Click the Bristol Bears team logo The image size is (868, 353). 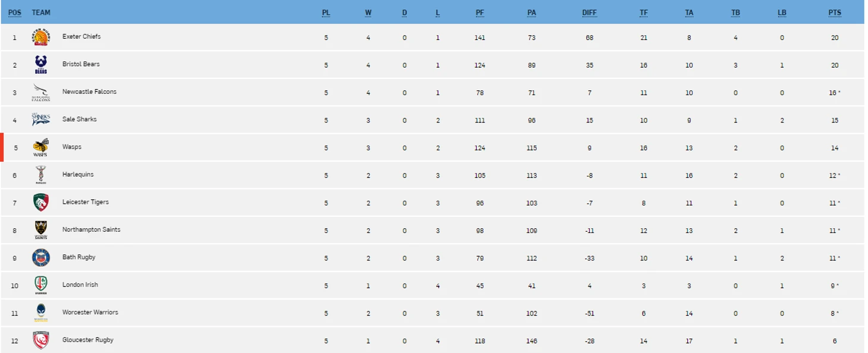click(41, 65)
